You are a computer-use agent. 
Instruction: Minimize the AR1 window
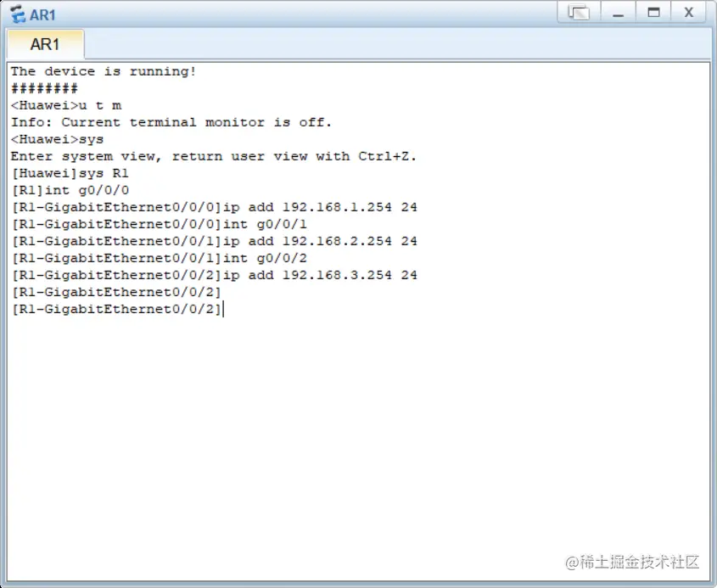[x=619, y=13]
